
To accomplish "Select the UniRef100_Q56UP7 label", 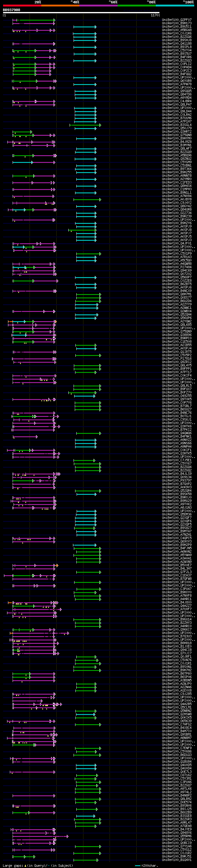I will (177, 277).
